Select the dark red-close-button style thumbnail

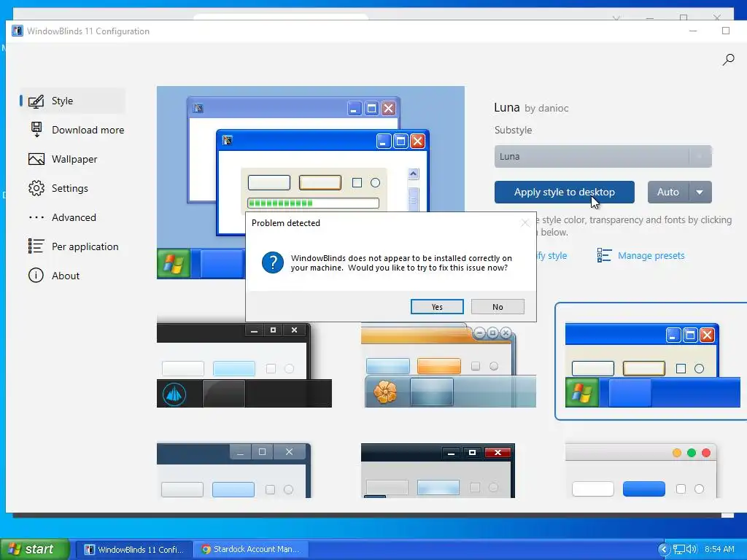pyautogui.click(x=438, y=470)
